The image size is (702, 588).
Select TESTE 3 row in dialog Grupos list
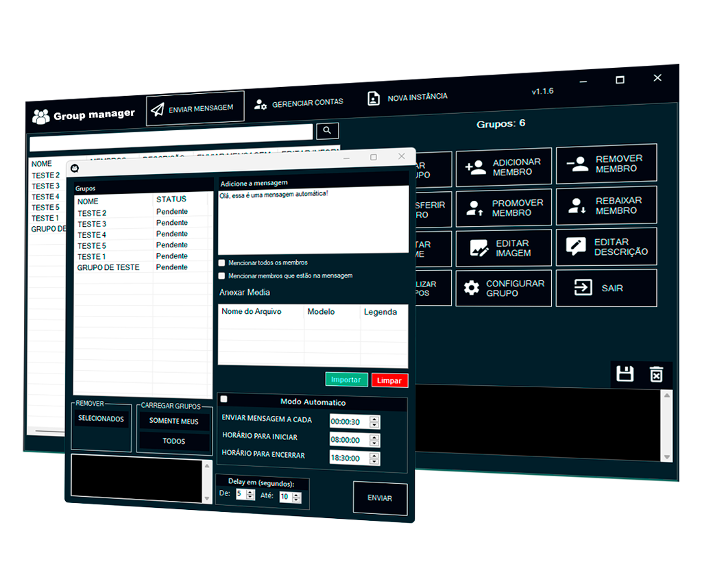pos(142,223)
